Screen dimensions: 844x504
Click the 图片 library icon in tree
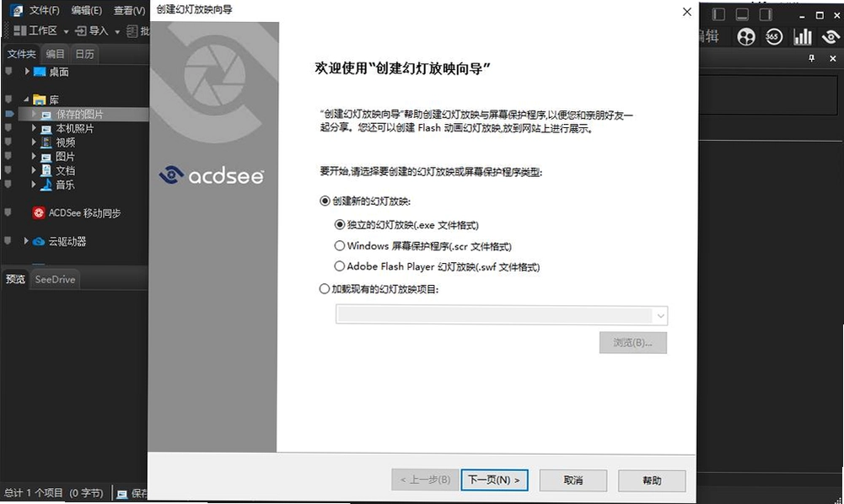tap(46, 157)
